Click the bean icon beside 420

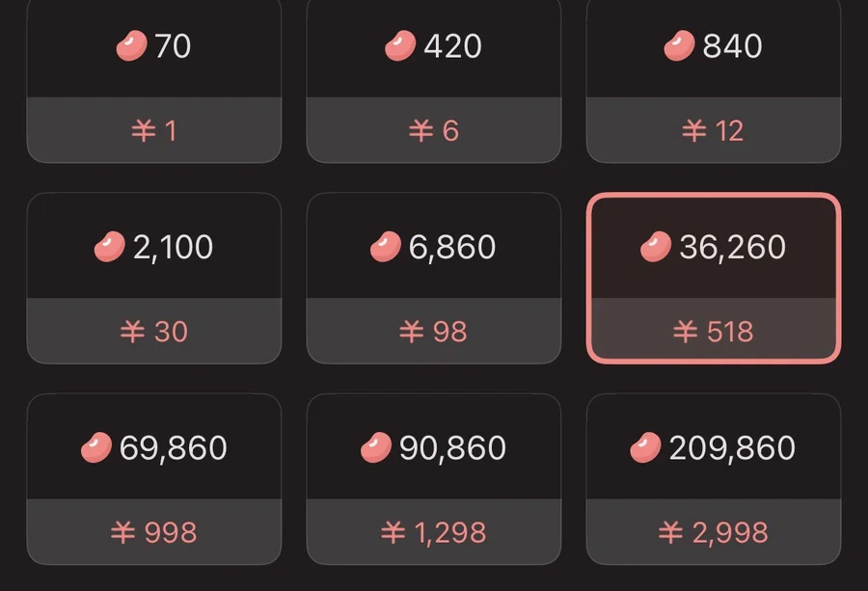click(x=400, y=46)
